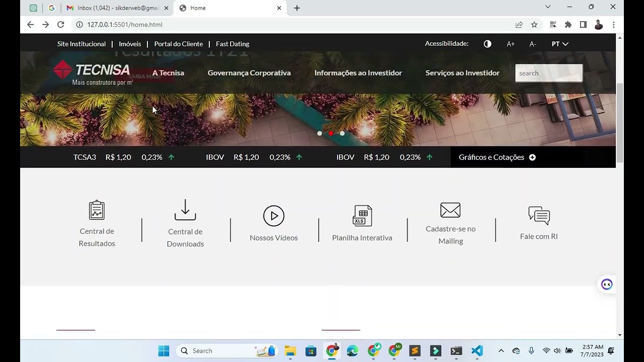The image size is (644, 362).
Task: Open File Explorer from taskbar
Action: click(290, 351)
